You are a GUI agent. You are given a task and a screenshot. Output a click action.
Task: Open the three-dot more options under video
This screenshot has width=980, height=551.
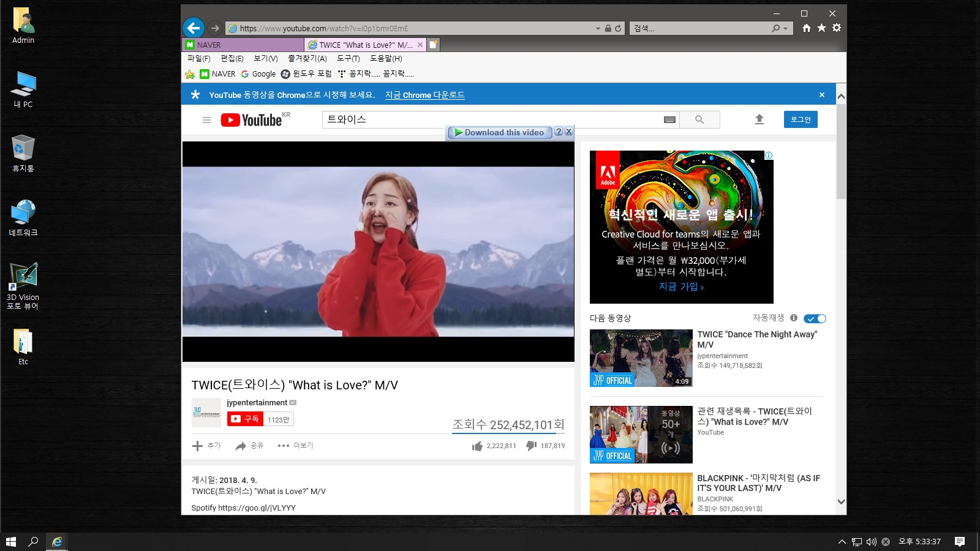click(x=284, y=446)
